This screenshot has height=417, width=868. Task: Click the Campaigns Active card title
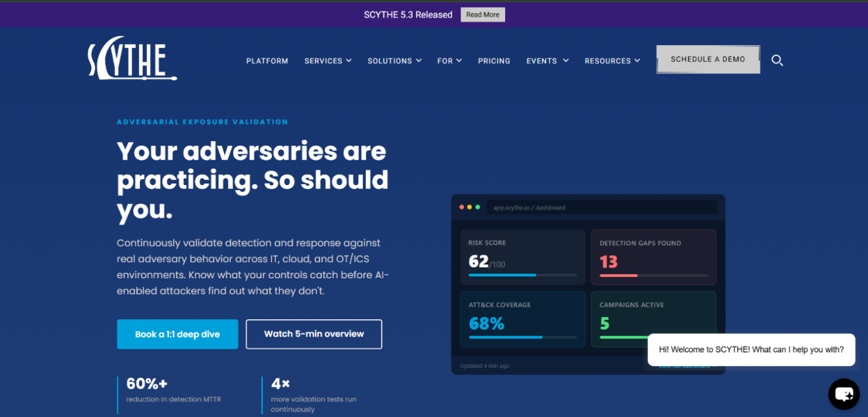click(x=632, y=305)
